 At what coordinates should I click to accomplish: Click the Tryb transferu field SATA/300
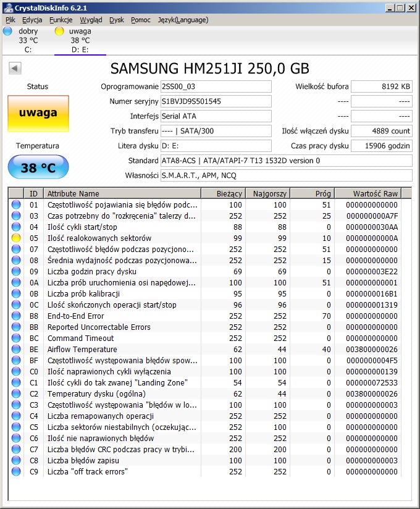(x=216, y=131)
